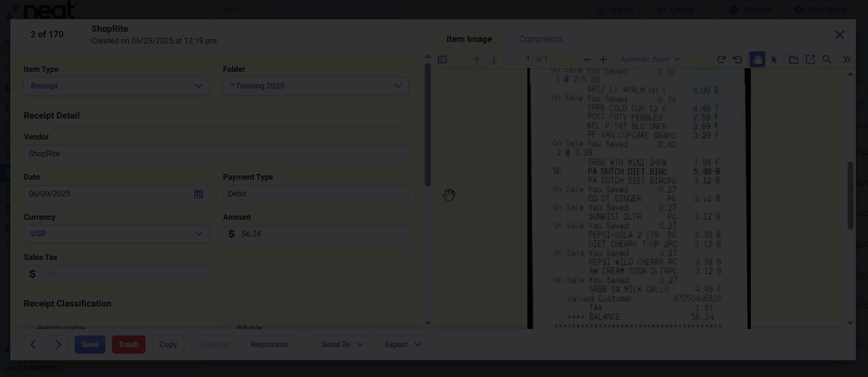This screenshot has height=377, width=868.
Task: Edit the Payment Type field Debit
Action: 316,194
